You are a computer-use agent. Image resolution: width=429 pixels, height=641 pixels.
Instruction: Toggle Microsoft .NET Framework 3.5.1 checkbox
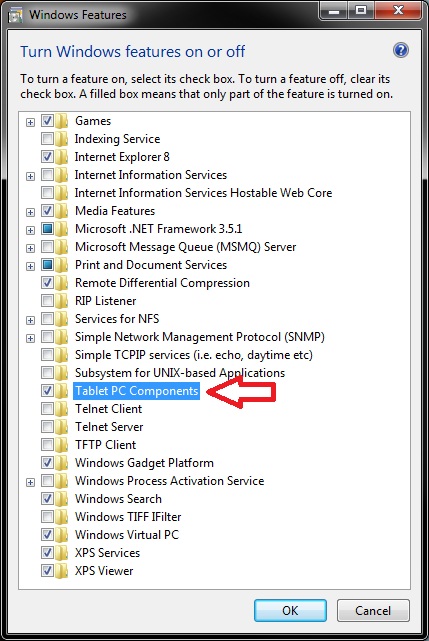click(x=47, y=229)
